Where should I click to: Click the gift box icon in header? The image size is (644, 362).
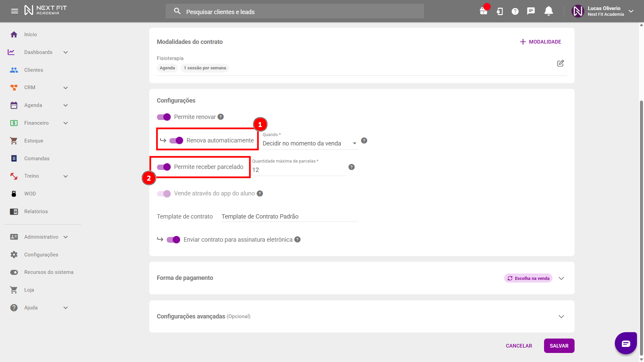pyautogui.click(x=483, y=11)
